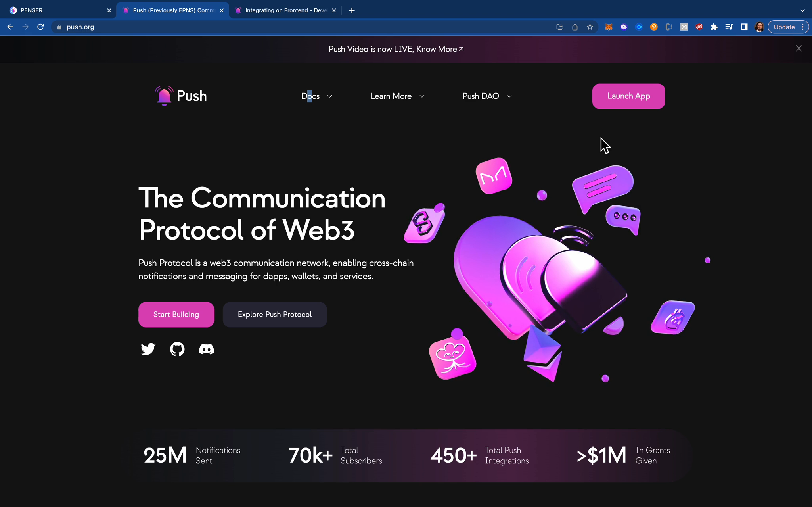Viewport: 812px width, 507px height.
Task: Open the gray M square extension
Action: click(684, 27)
